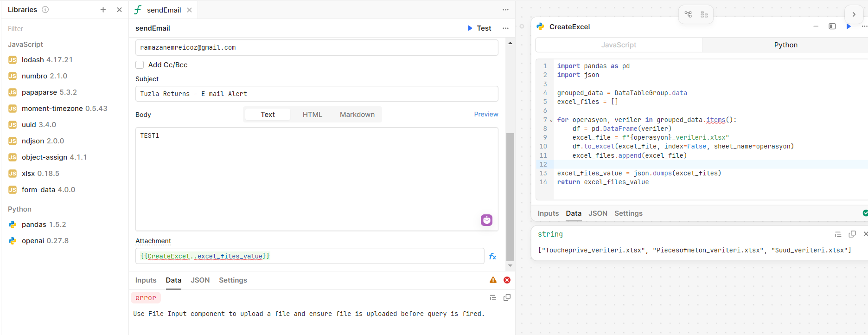The image size is (868, 335).
Task: Click the green success check in CreateExcel
Action: pyautogui.click(x=865, y=213)
